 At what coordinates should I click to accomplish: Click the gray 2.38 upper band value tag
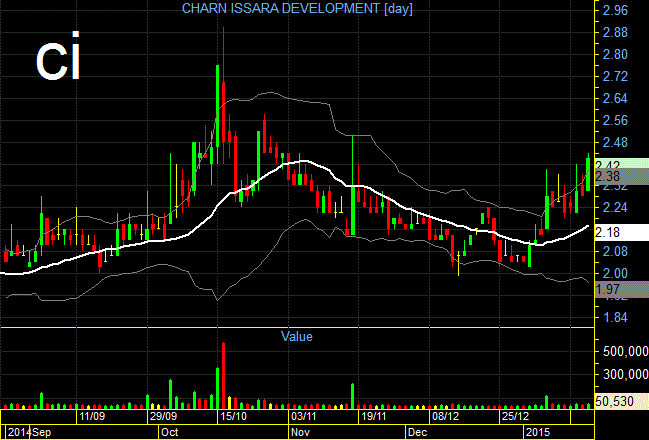(622, 177)
